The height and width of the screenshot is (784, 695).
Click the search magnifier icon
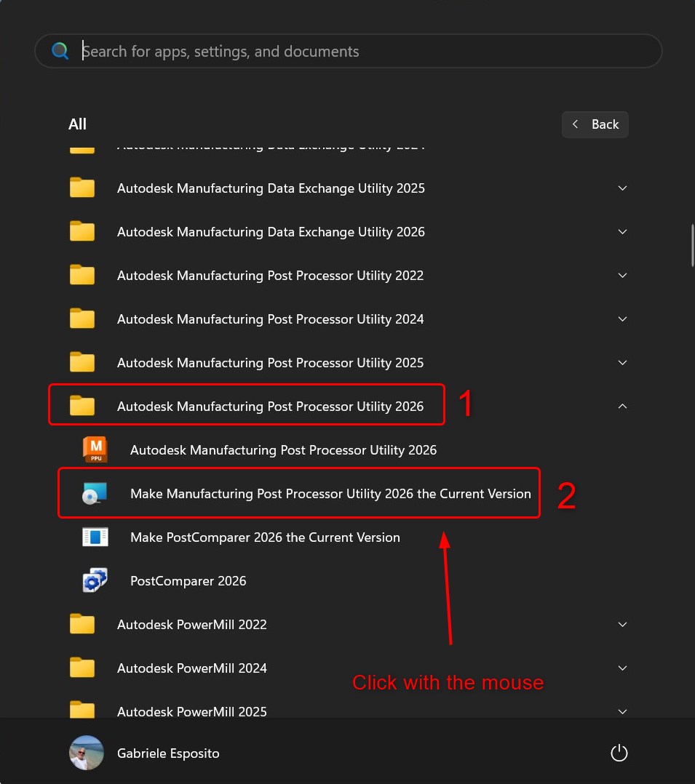60,51
